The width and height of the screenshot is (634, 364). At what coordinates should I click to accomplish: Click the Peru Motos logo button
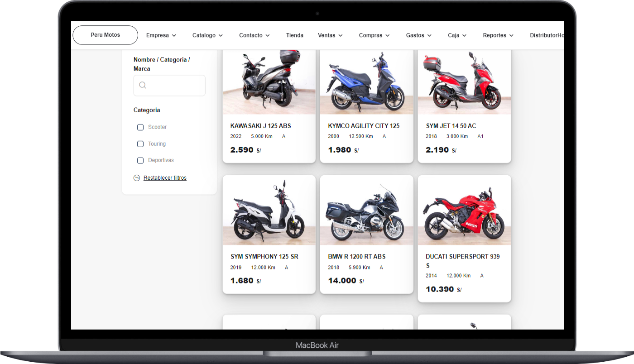click(105, 35)
